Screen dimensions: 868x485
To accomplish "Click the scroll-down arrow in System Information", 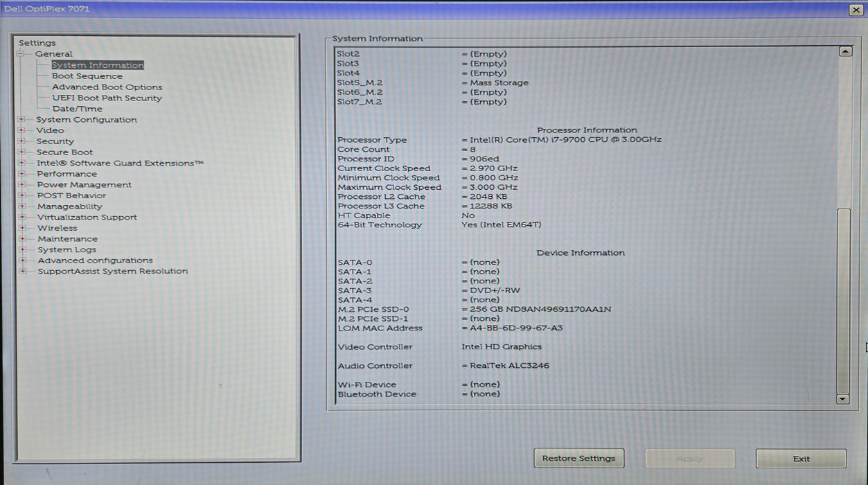I will [843, 399].
